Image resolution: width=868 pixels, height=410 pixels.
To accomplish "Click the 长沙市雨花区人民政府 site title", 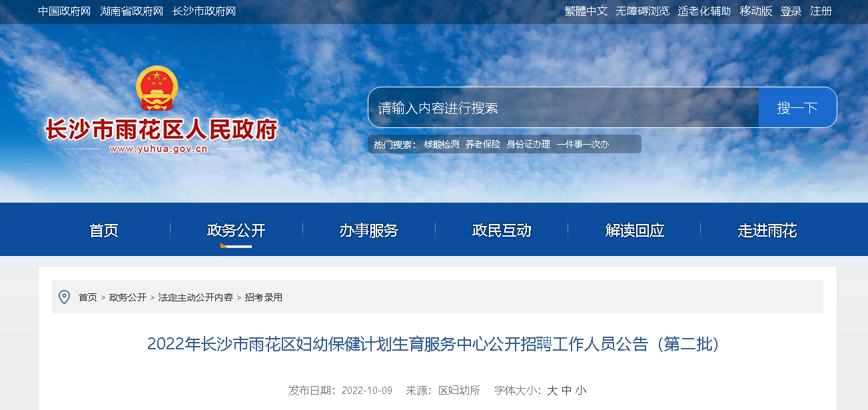I will [161, 129].
